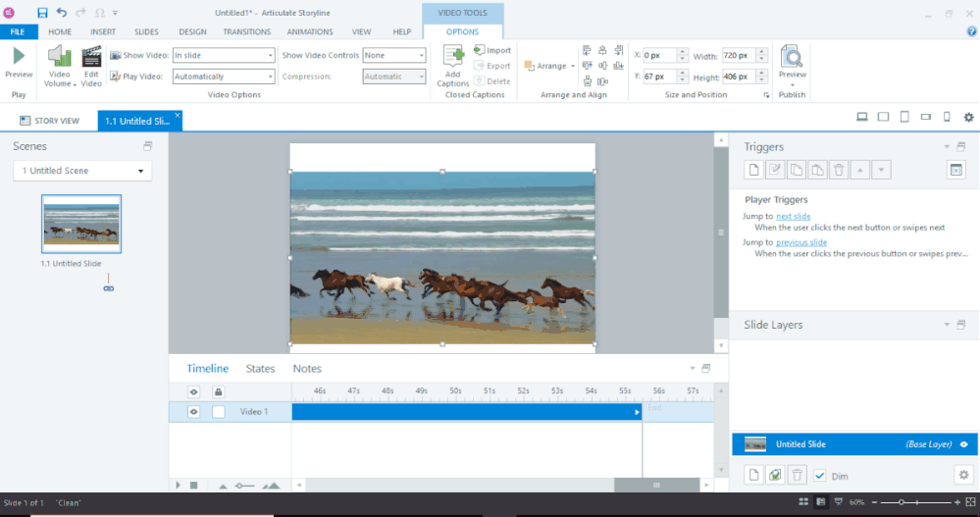Open the Arrange dropdown

(x=549, y=66)
